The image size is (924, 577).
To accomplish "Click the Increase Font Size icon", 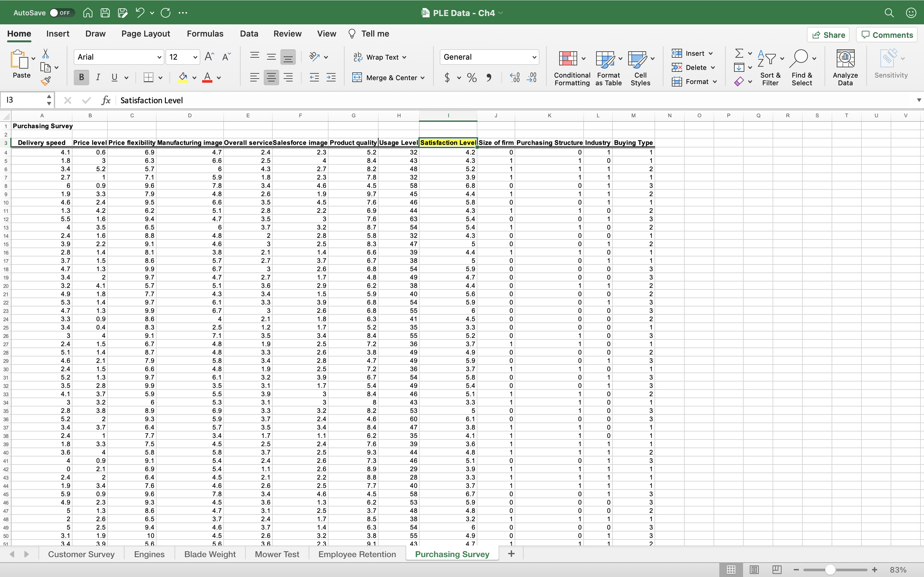I will click(209, 57).
